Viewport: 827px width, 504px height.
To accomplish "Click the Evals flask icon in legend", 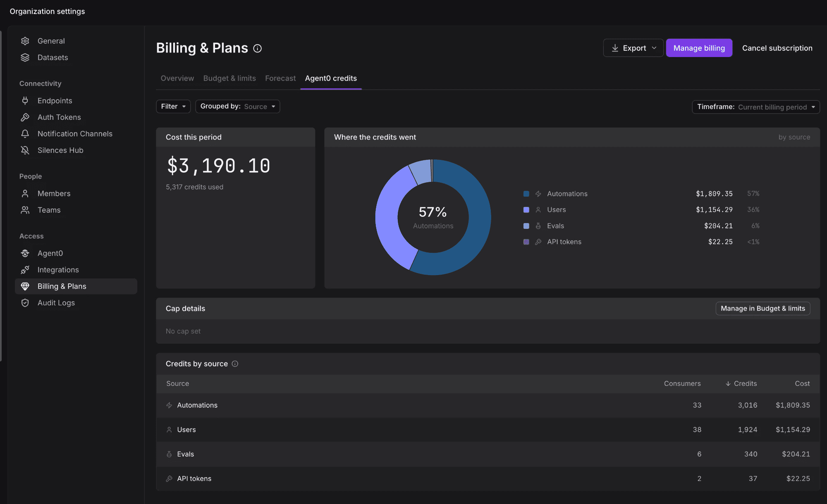I will (538, 226).
